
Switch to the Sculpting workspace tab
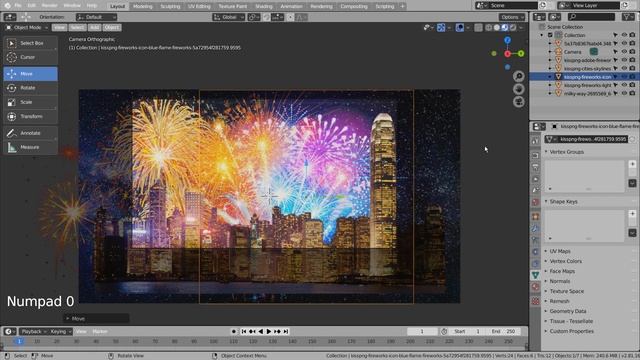170,6
